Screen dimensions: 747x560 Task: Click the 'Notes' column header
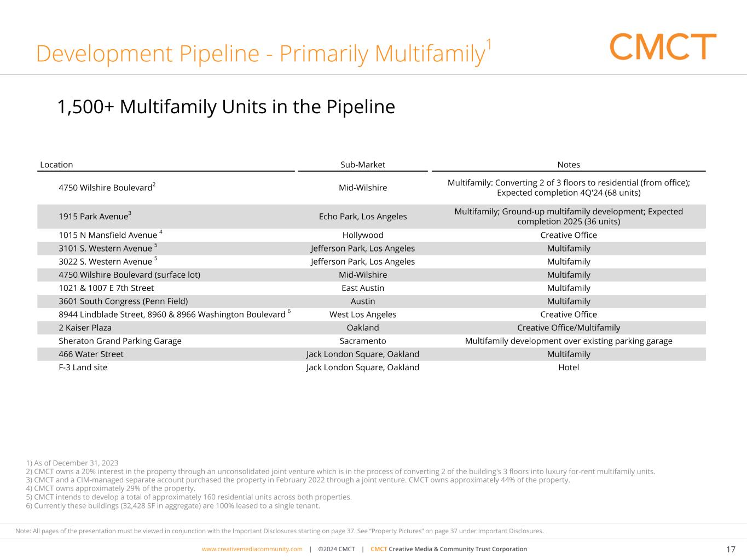click(569, 165)
